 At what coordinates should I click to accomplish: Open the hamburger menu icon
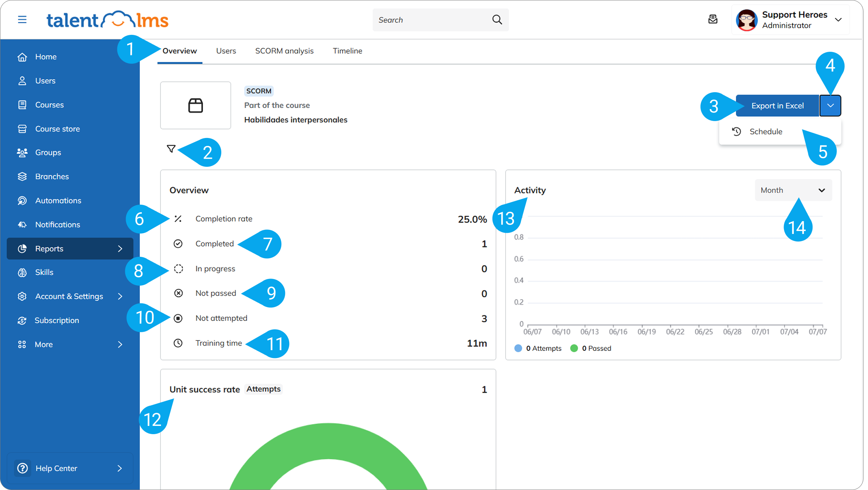[x=22, y=19]
